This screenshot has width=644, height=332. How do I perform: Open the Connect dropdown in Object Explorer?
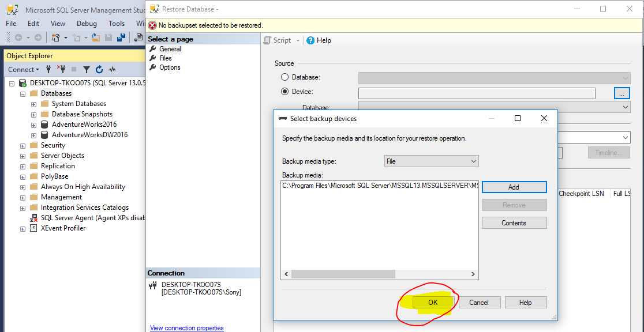click(24, 69)
